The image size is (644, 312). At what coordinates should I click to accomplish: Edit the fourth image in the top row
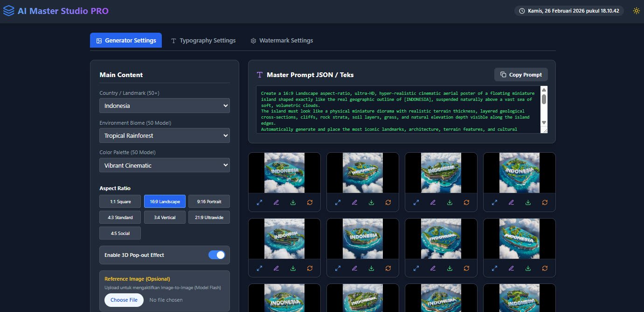tap(512, 202)
